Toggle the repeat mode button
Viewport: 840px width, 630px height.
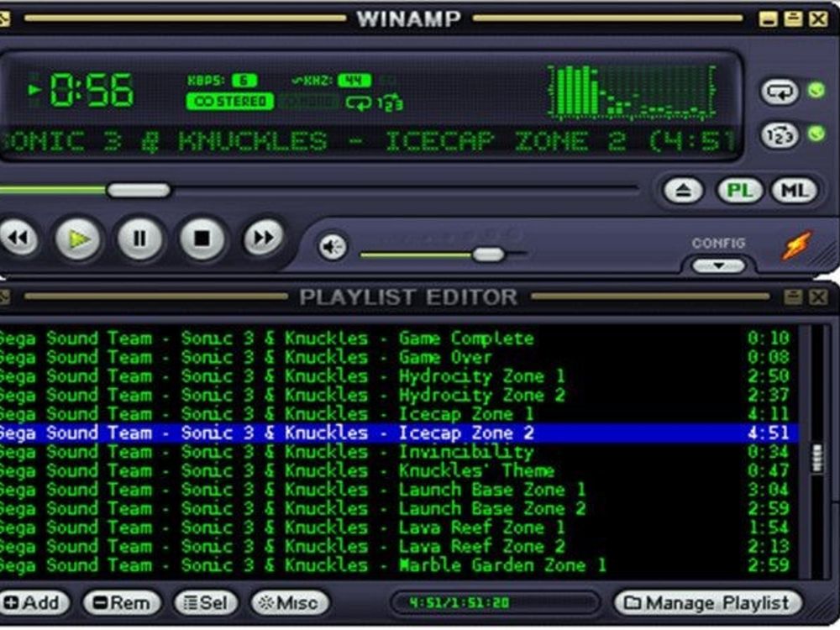pos(779,92)
